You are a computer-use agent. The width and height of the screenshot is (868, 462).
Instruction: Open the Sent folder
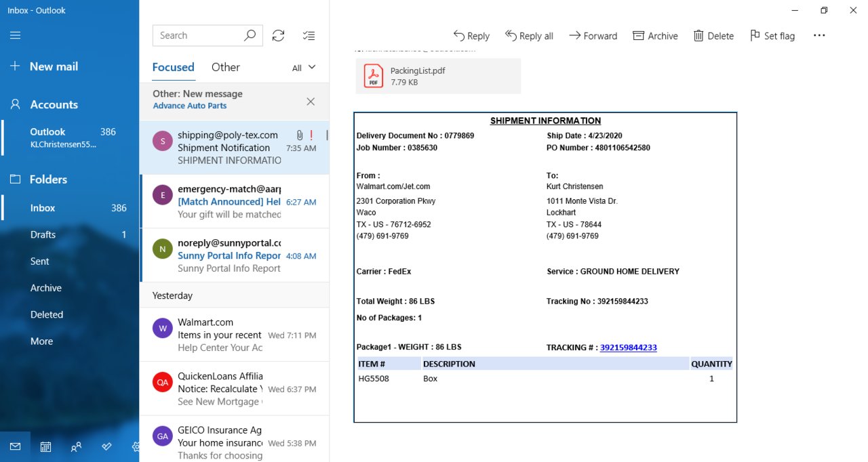(71, 261)
